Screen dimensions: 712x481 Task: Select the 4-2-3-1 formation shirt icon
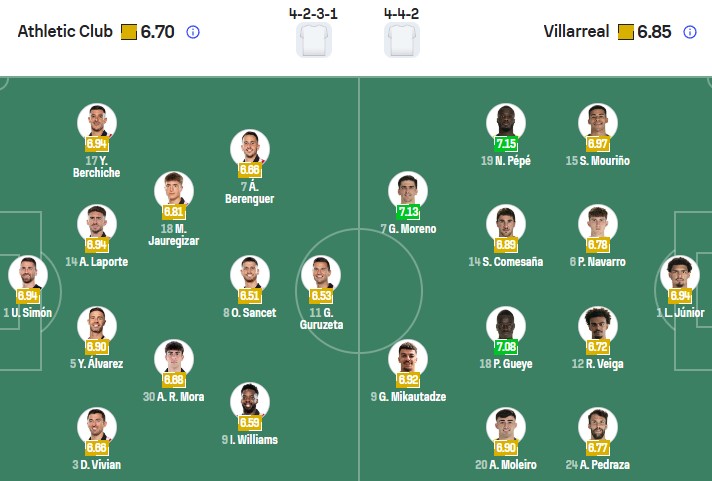click(313, 40)
